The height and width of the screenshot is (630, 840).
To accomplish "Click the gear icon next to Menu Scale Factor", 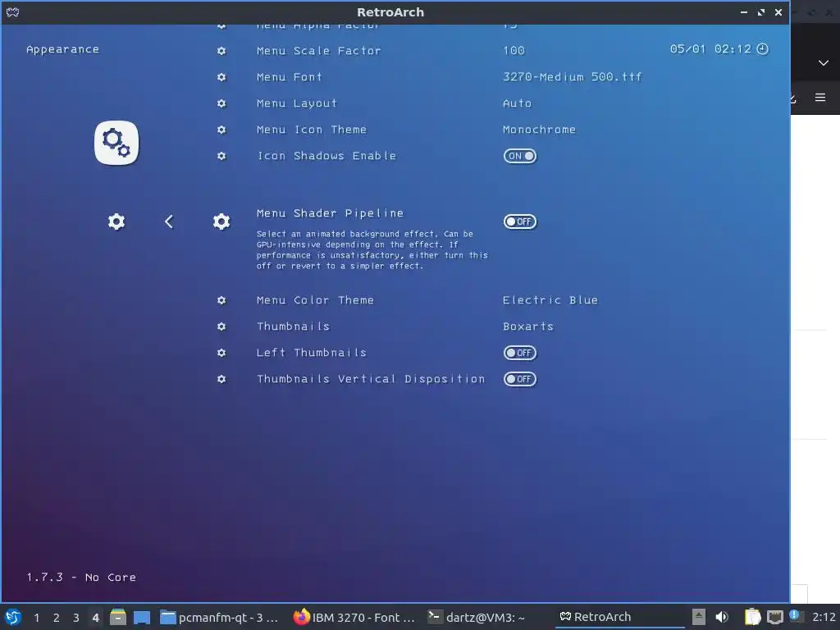I will pyautogui.click(x=221, y=51).
